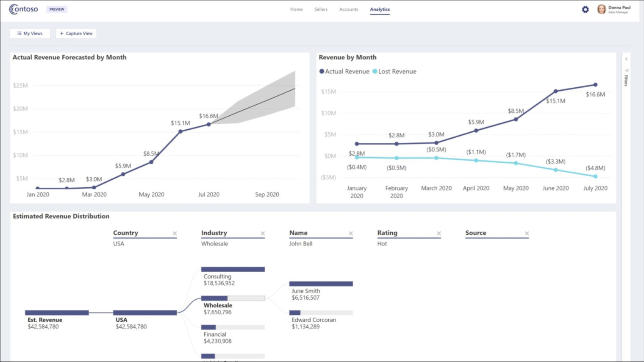Click the plus icon on Capture View
644x362 pixels.
62,33
